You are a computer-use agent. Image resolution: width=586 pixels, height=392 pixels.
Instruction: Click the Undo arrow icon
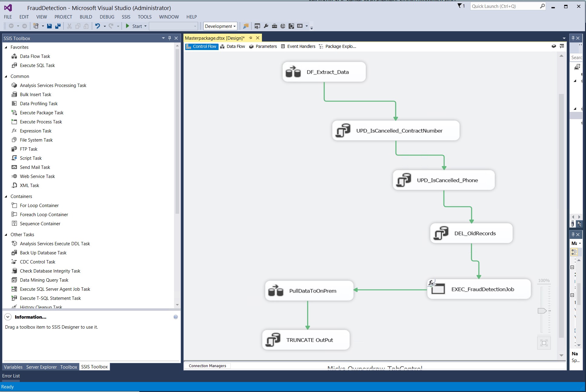click(98, 26)
